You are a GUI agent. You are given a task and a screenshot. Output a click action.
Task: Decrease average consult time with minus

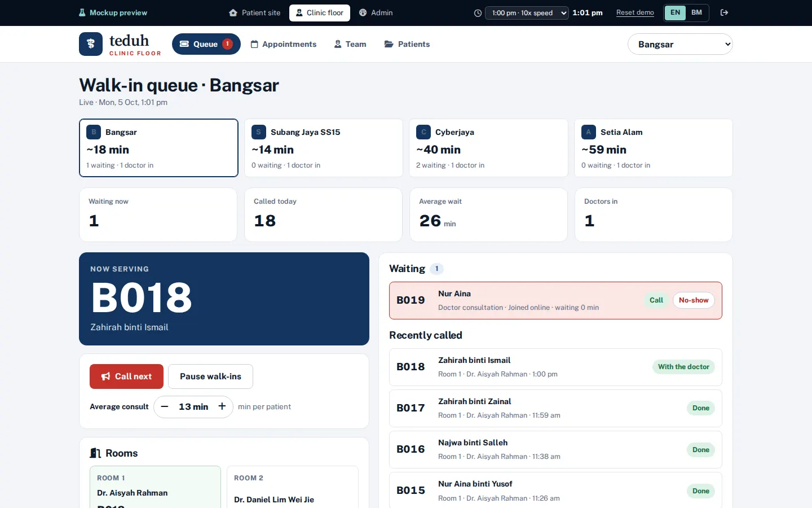(x=165, y=406)
